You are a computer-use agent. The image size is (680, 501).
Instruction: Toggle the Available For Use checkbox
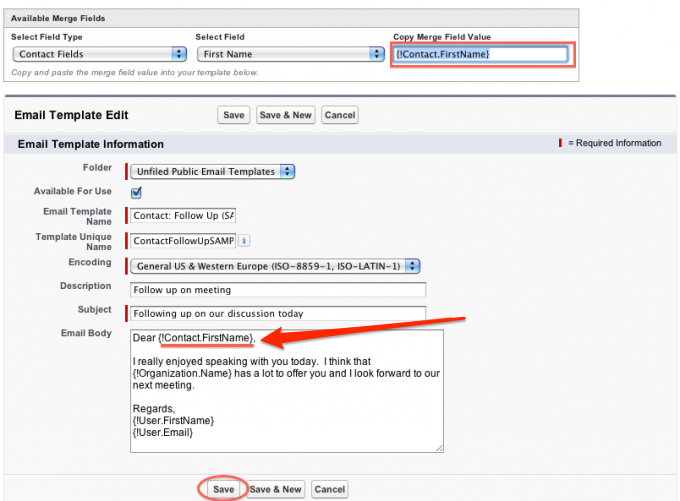(136, 192)
